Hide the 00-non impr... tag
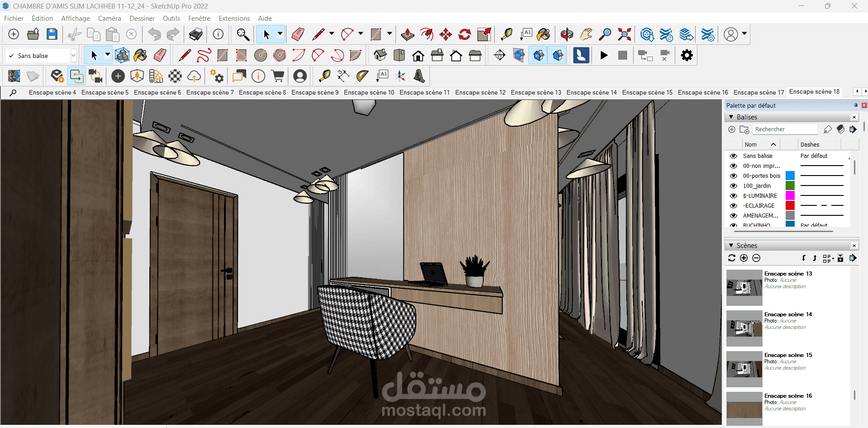Viewport: 868px width, 428px height. coord(733,166)
